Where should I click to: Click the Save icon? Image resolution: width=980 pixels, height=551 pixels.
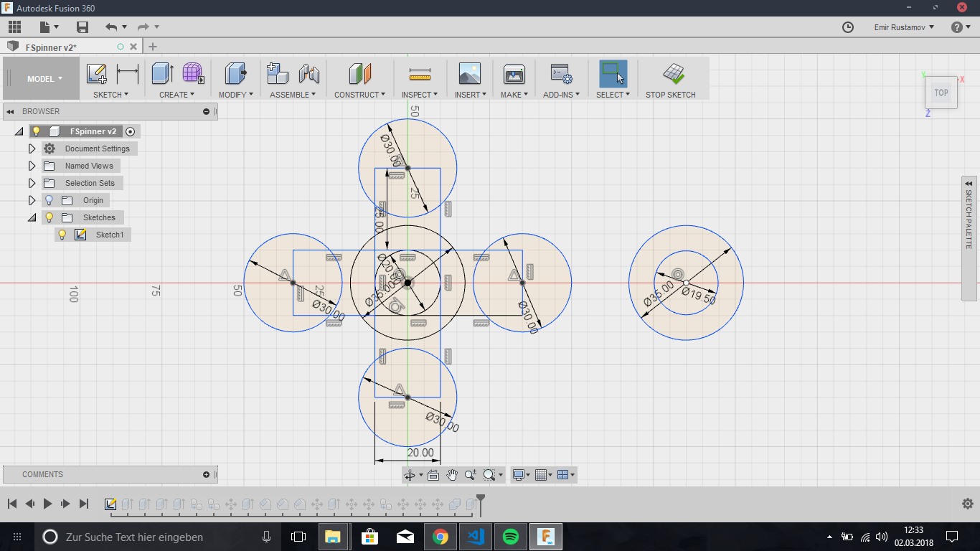83,27
